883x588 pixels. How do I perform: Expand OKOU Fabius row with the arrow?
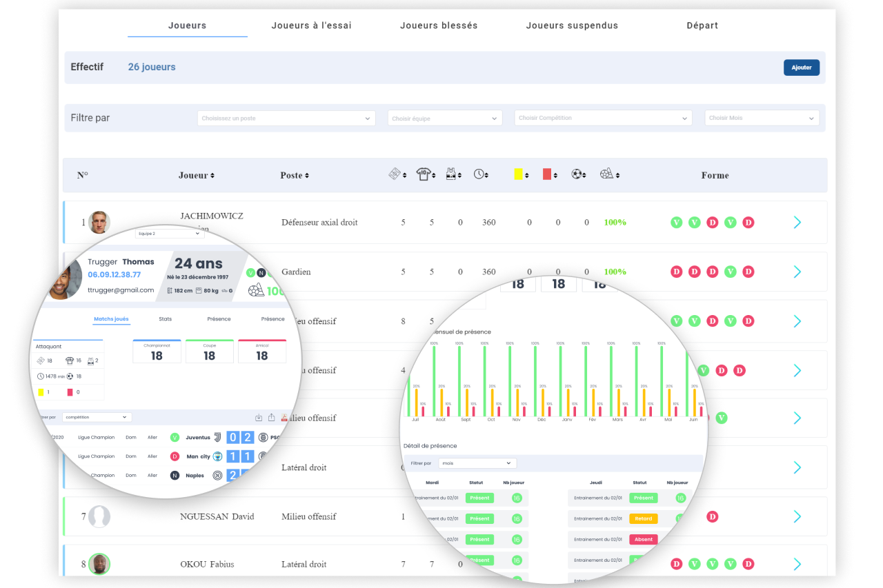[797, 564]
